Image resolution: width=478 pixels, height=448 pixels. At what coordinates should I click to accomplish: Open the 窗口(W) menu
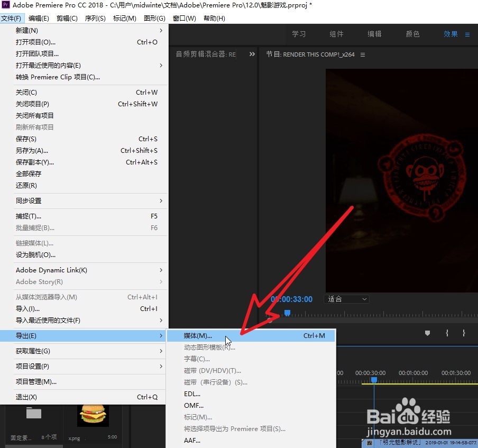coord(184,19)
